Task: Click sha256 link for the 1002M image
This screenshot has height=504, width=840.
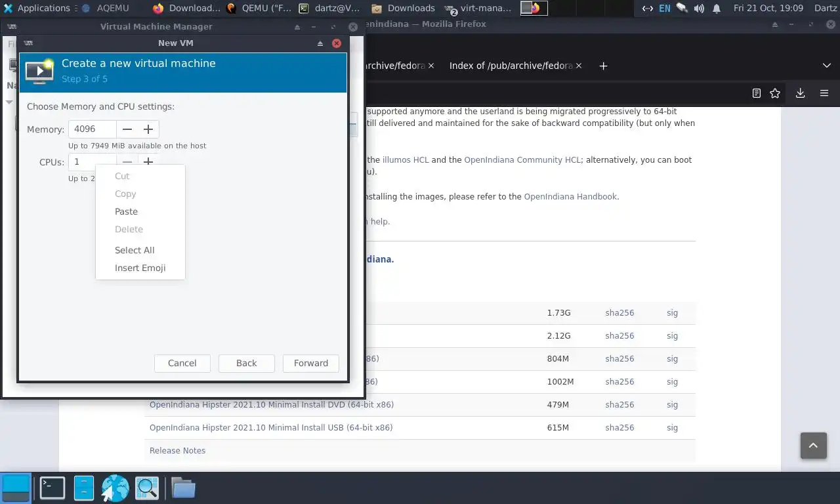Action: click(619, 382)
